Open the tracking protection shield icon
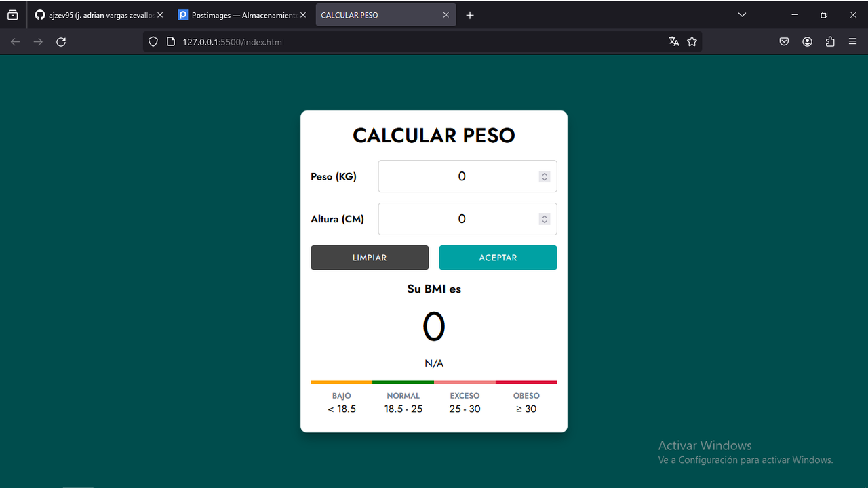Screen dimensions: 868x488 click(153, 41)
